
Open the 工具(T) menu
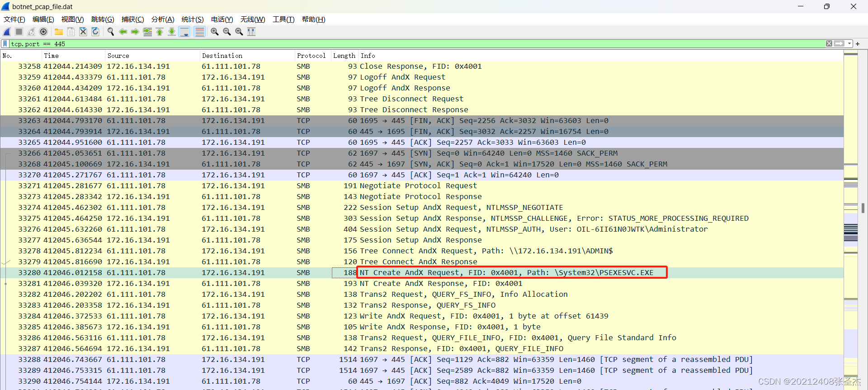click(x=283, y=19)
